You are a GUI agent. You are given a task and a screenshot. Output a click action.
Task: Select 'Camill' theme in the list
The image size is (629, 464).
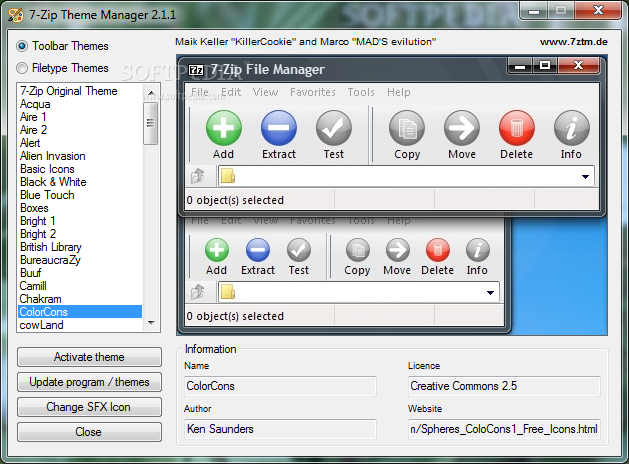[80, 286]
